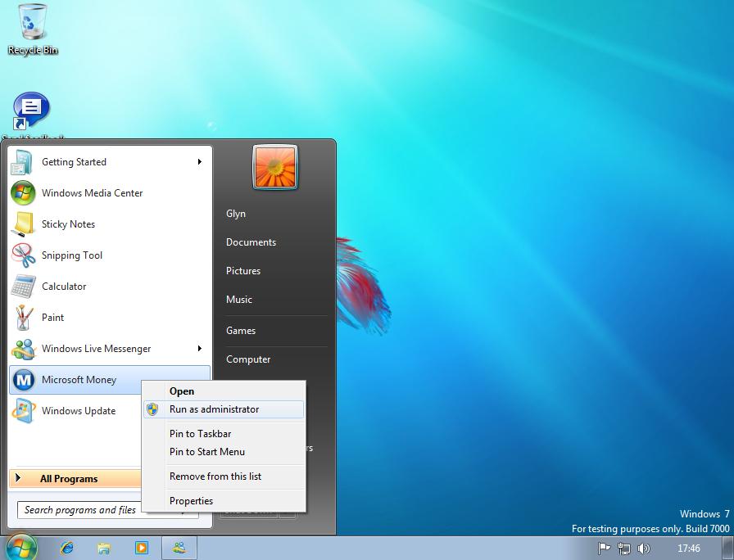Click the Windows Update label
The height and width of the screenshot is (560, 734).
[79, 411]
